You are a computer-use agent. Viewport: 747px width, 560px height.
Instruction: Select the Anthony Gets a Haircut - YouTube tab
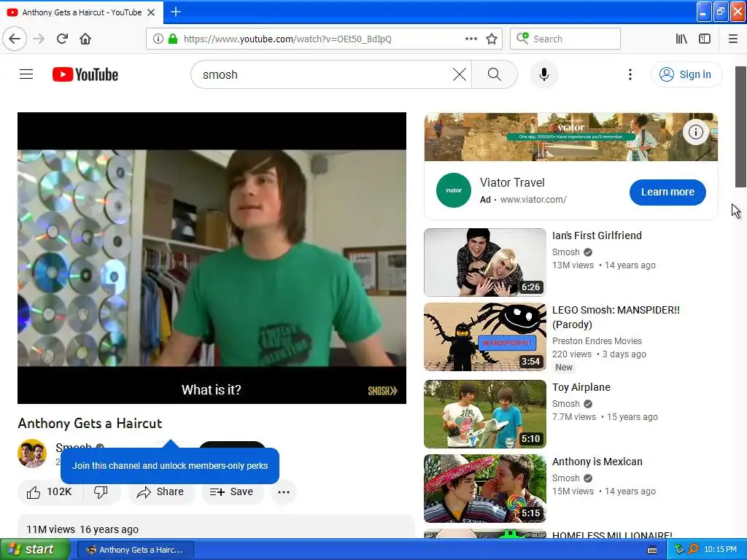(x=82, y=12)
